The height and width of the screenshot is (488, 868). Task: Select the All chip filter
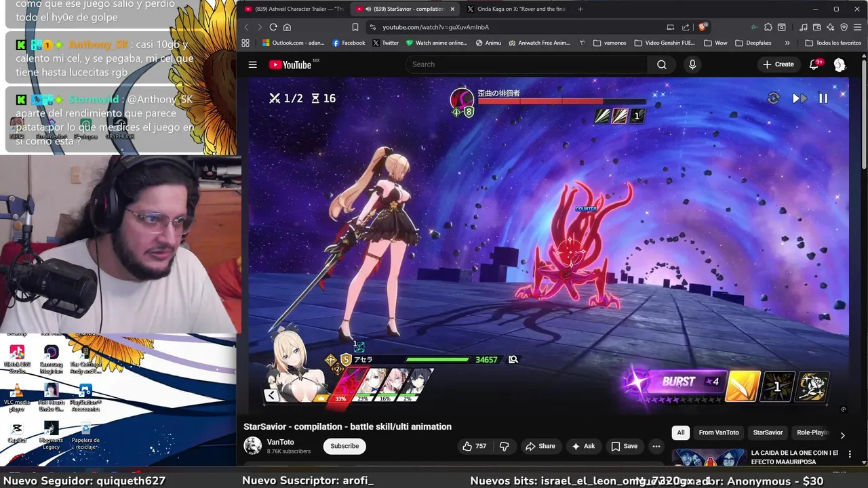pos(681,432)
